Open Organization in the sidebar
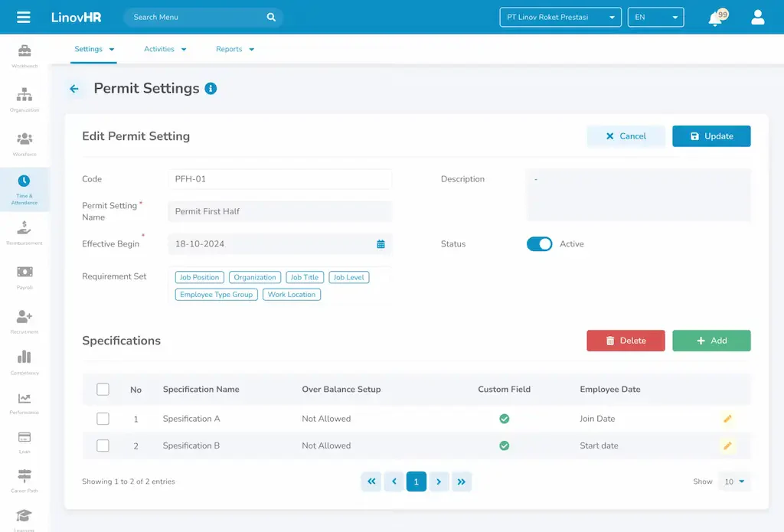 pos(24,100)
